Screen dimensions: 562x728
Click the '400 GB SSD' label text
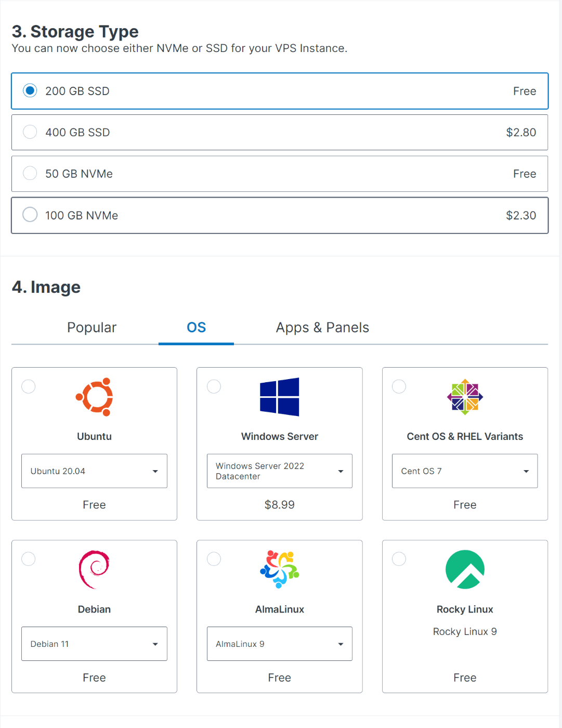click(77, 133)
